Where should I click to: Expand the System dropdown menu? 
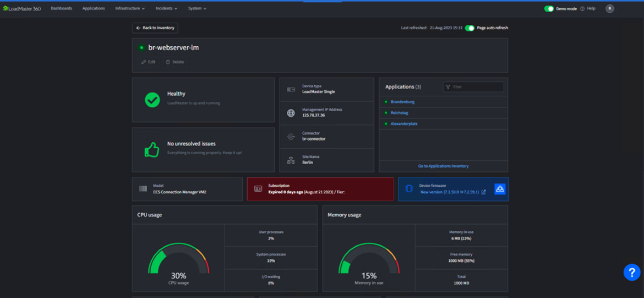197,9
